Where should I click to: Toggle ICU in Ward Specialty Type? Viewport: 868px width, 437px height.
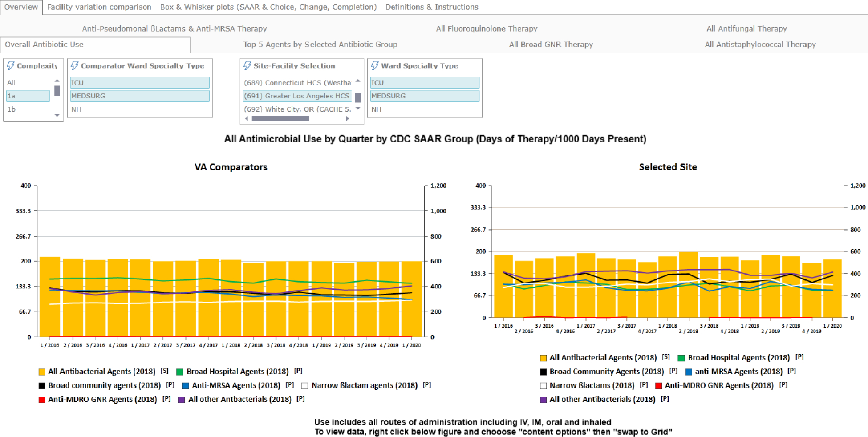pos(425,83)
